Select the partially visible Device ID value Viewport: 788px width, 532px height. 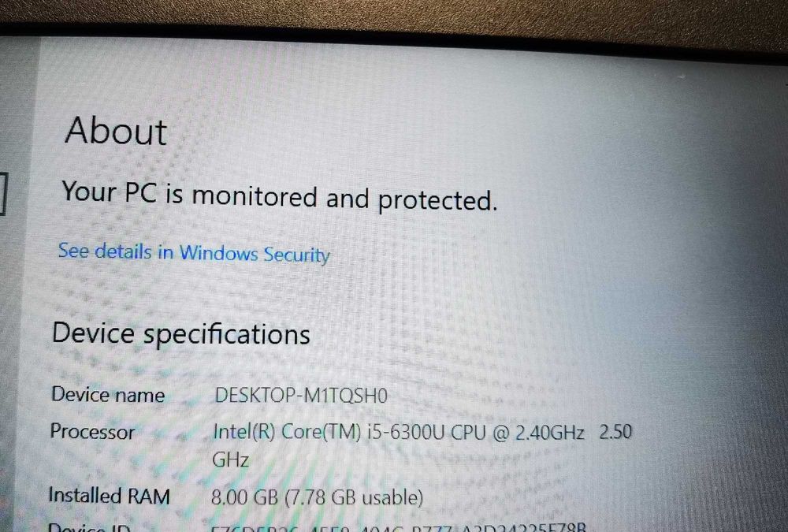399,527
